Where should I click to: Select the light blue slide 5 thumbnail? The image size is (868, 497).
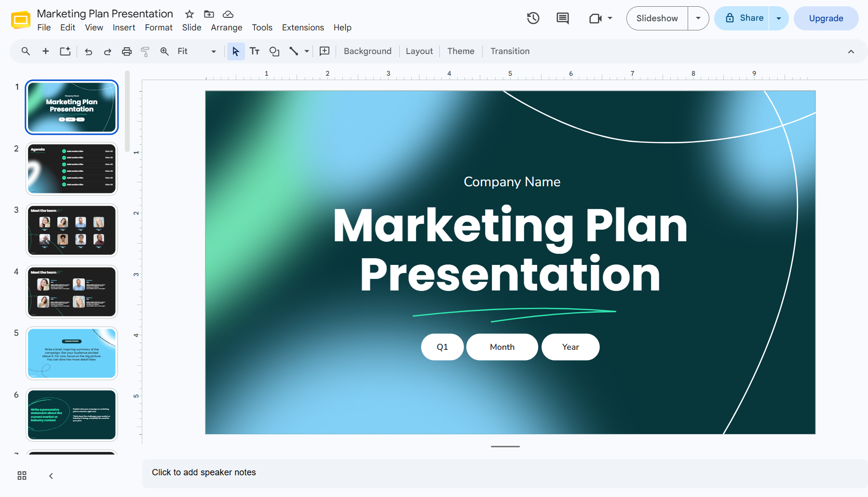pyautogui.click(x=72, y=353)
